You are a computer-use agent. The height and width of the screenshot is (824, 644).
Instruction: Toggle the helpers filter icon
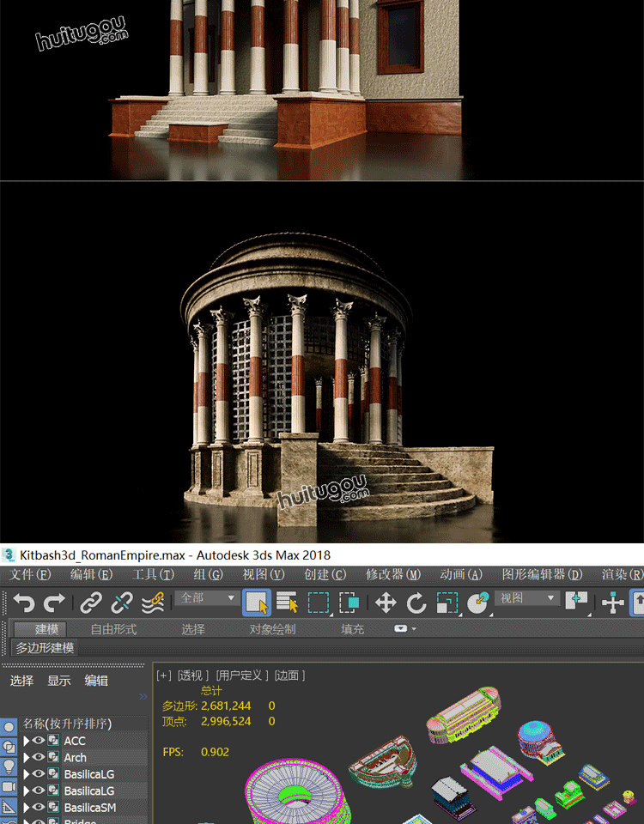click(9, 807)
